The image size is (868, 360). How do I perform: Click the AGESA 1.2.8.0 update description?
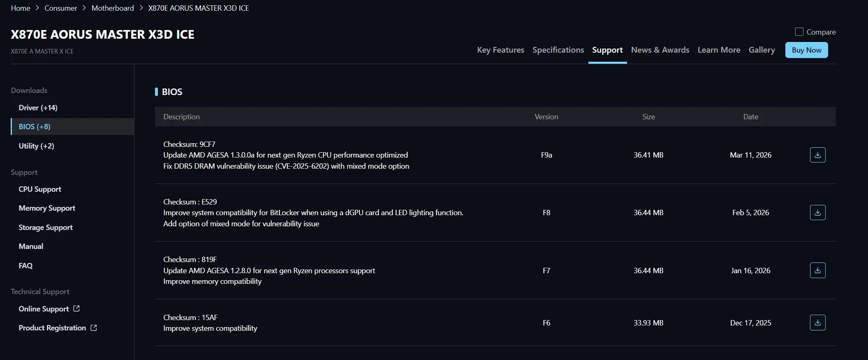[x=269, y=271]
